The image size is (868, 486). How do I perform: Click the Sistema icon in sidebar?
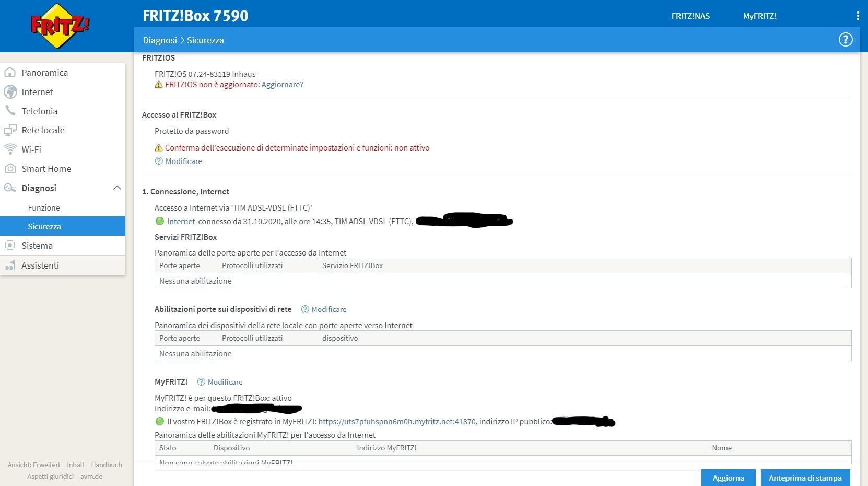click(x=10, y=246)
